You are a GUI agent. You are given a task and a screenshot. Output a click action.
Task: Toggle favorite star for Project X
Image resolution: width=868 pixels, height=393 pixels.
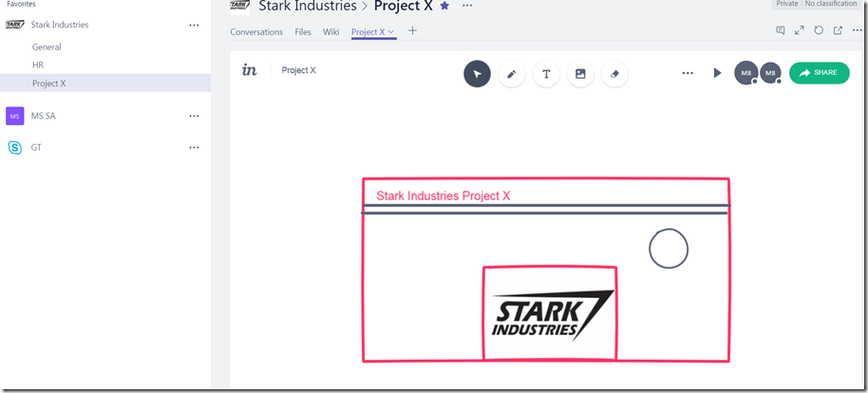444,6
